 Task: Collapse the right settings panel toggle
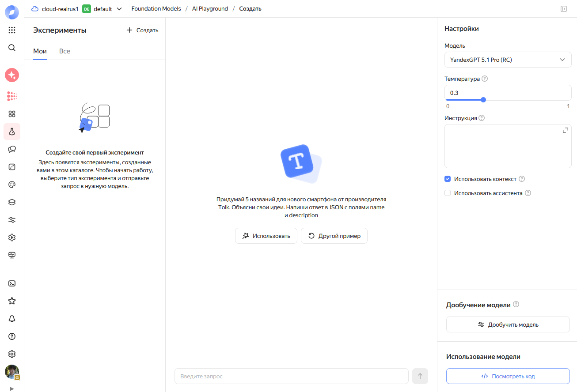(x=564, y=9)
